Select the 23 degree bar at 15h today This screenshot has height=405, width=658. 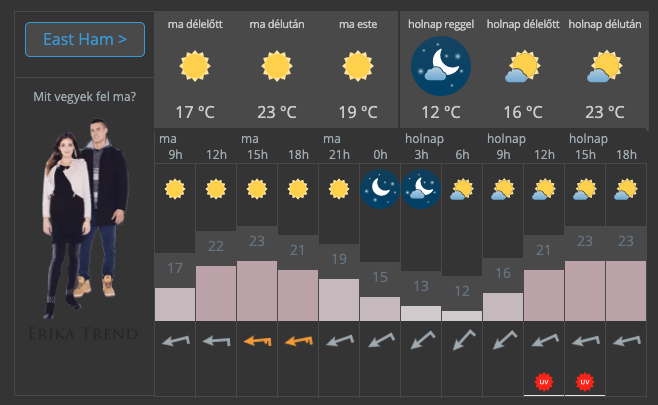[257, 290]
